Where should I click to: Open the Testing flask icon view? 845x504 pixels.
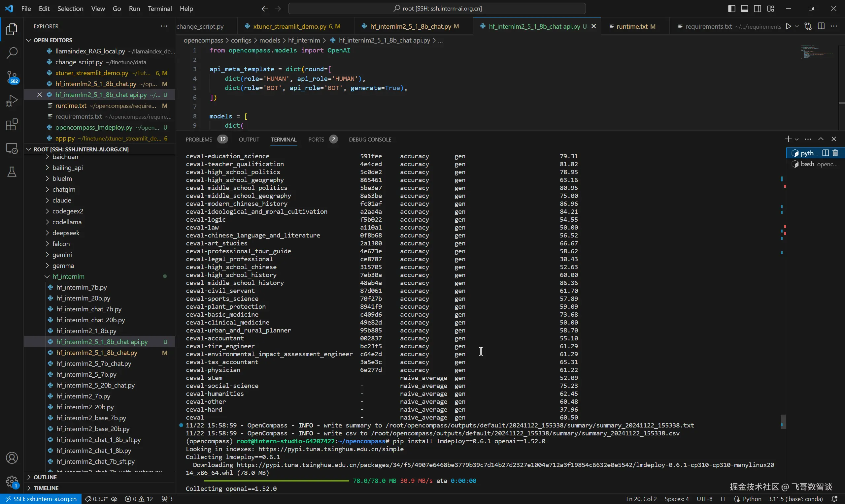pos(12,172)
